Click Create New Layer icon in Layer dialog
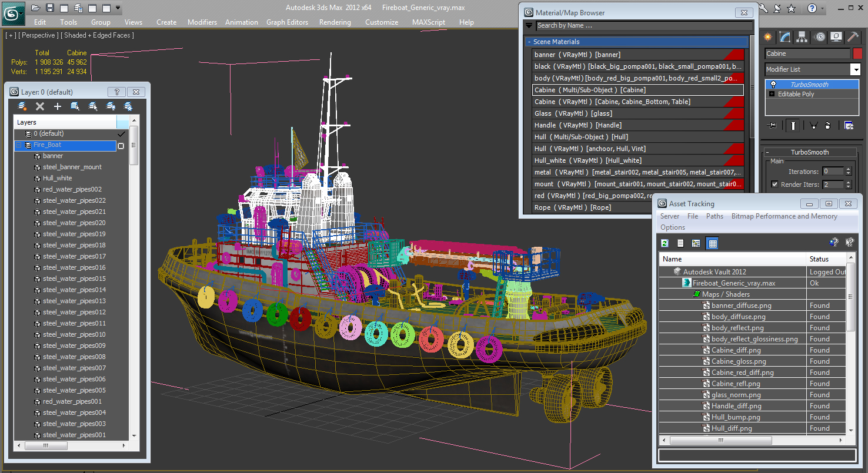This screenshot has width=868, height=473. (22, 106)
